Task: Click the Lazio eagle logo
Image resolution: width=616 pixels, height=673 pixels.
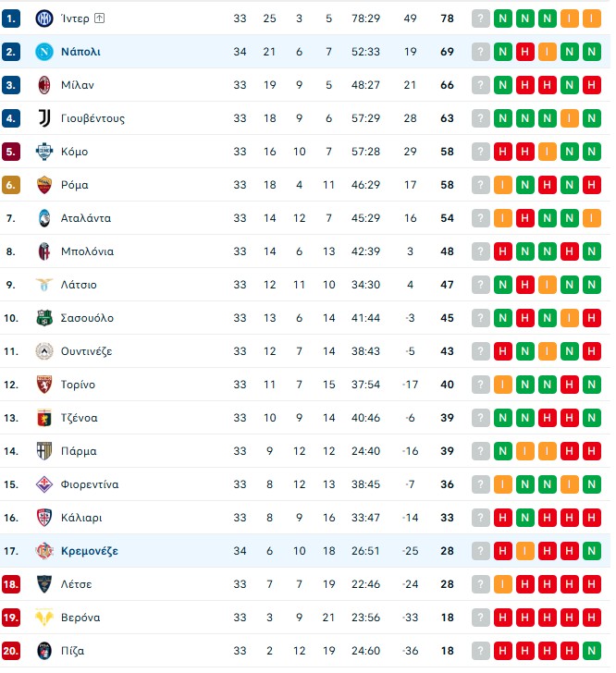Action: point(44,285)
